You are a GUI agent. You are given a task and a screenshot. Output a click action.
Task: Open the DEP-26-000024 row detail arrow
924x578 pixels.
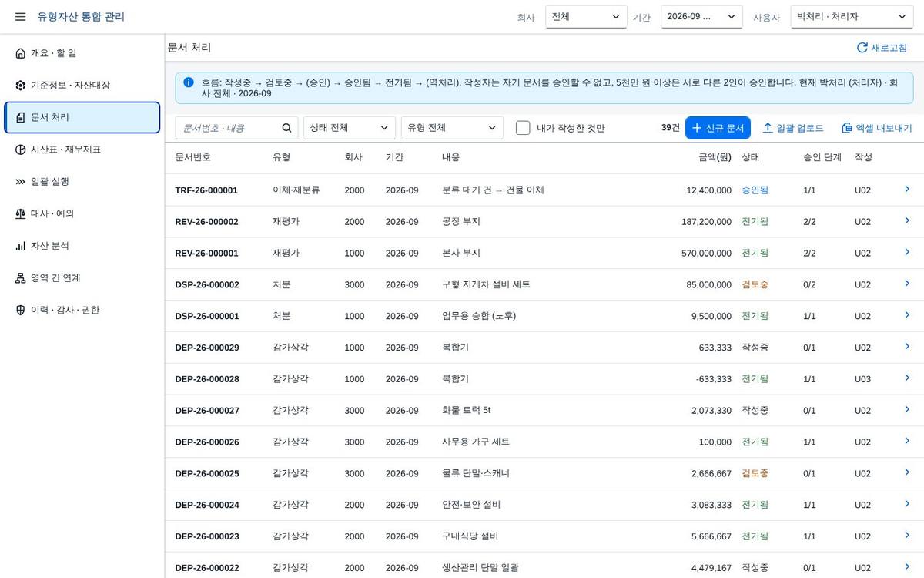(x=907, y=504)
